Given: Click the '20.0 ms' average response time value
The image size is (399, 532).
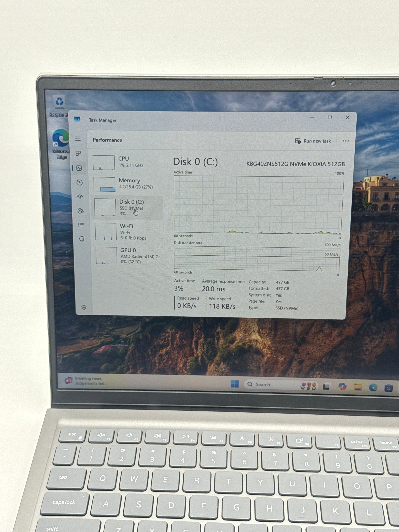Looking at the screenshot, I should [214, 289].
